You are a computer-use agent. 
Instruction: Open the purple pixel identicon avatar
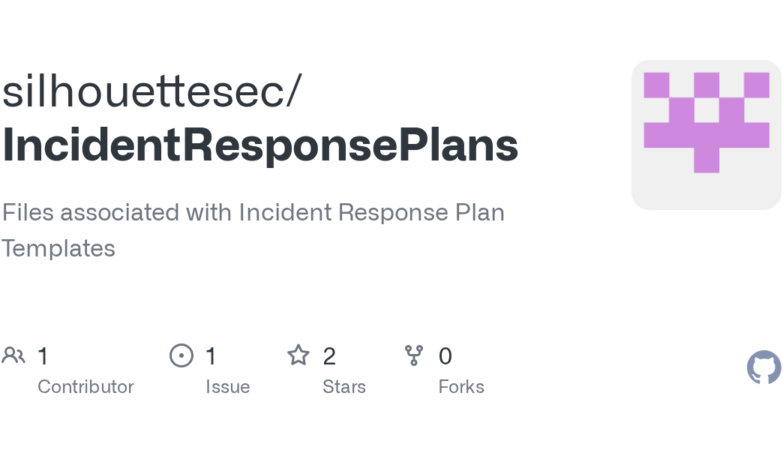[x=707, y=122]
